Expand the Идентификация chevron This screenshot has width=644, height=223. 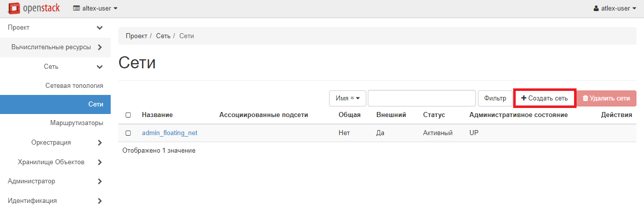coord(100,201)
